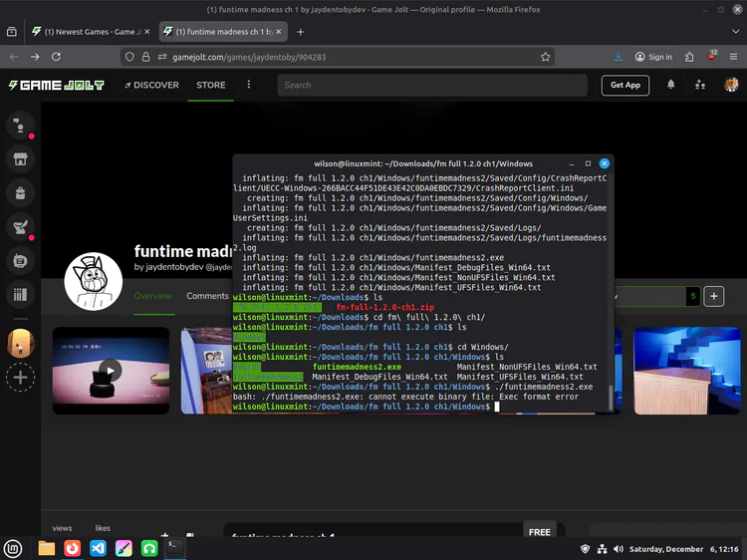747x560 pixels.
Task: Open Firefox View recent browsing button
Action: click(12, 32)
